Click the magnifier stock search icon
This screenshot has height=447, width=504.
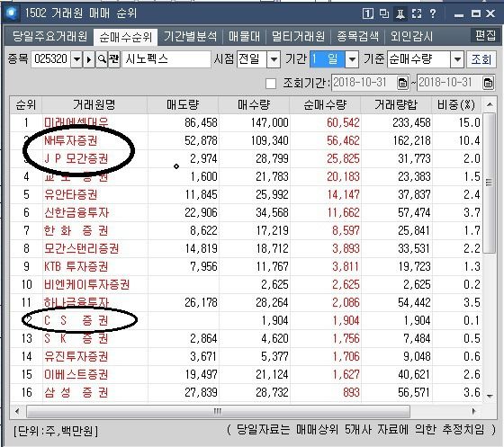(x=102, y=59)
